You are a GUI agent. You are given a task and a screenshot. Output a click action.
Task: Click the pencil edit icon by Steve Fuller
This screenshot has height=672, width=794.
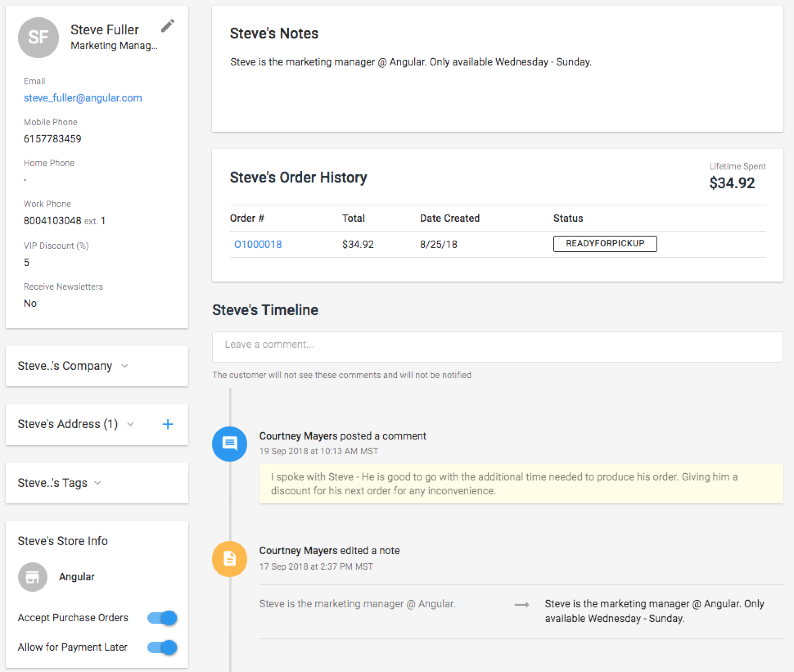point(167,26)
